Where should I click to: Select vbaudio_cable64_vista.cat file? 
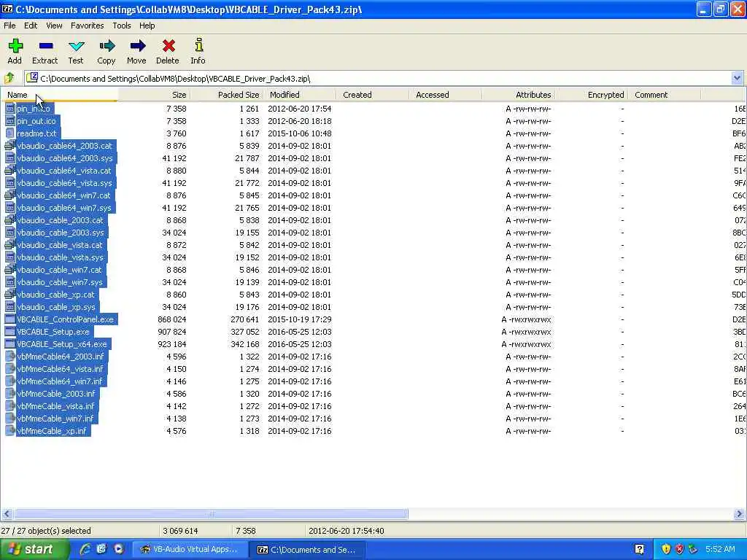coord(64,171)
